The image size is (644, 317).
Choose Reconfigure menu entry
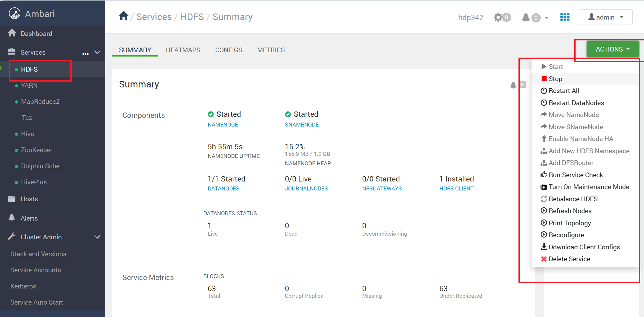(x=585, y=235)
